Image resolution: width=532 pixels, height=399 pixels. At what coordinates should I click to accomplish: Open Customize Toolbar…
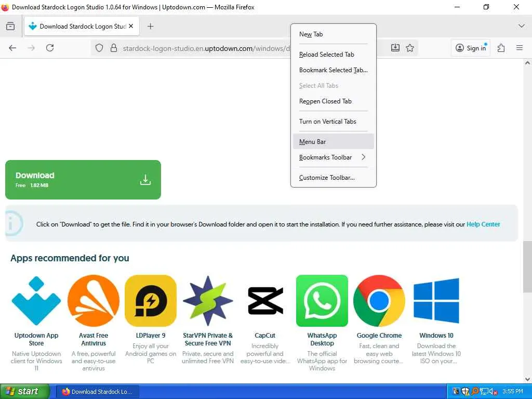[x=333, y=178]
